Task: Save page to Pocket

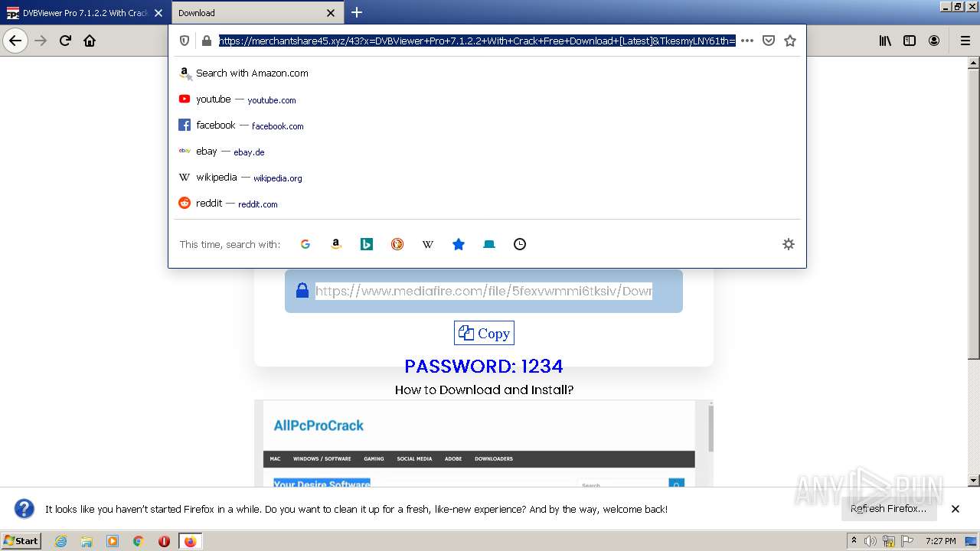Action: pos(769,41)
